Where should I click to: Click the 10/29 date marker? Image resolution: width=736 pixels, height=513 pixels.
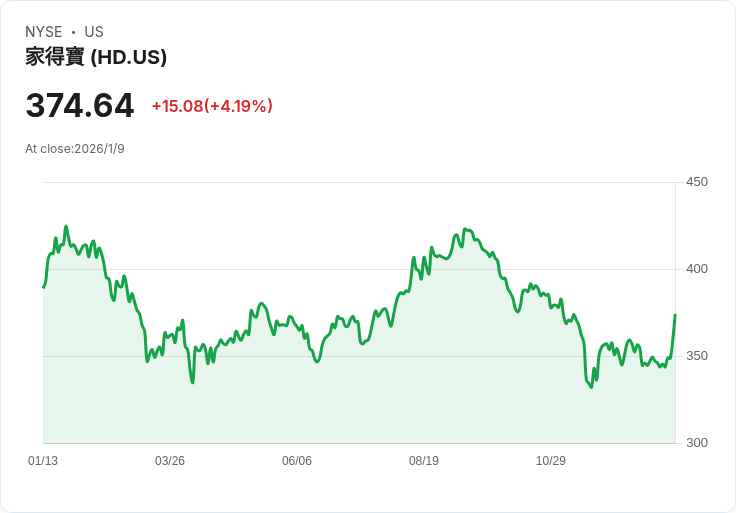[551, 461]
